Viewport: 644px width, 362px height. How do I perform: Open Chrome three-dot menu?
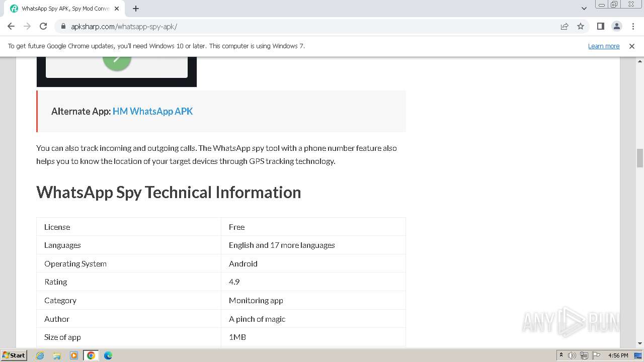632,26
